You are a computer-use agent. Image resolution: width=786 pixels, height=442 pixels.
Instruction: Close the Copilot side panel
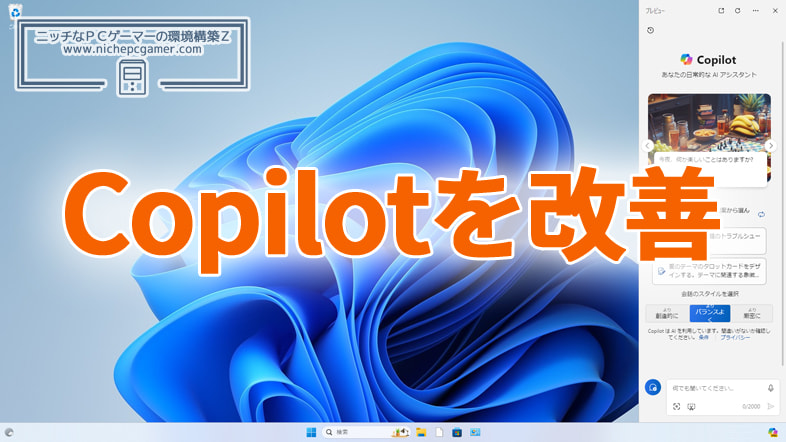(x=775, y=11)
